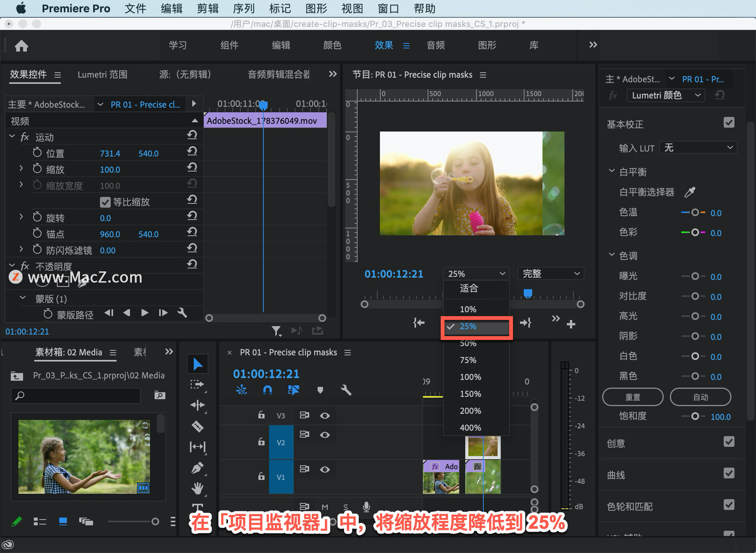Viewport: 756px width, 553px height.
Task: Collapse the 色调 section
Action: coord(611,255)
